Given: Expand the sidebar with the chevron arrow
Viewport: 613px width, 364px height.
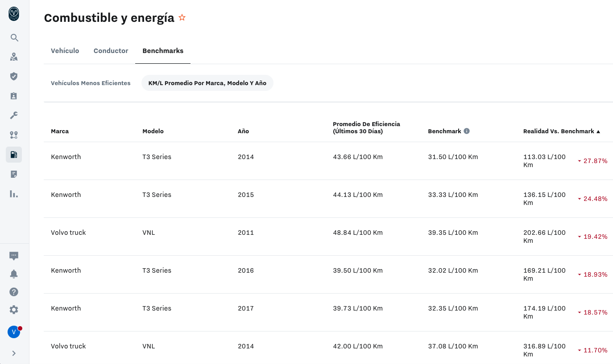Looking at the screenshot, I should (14, 353).
